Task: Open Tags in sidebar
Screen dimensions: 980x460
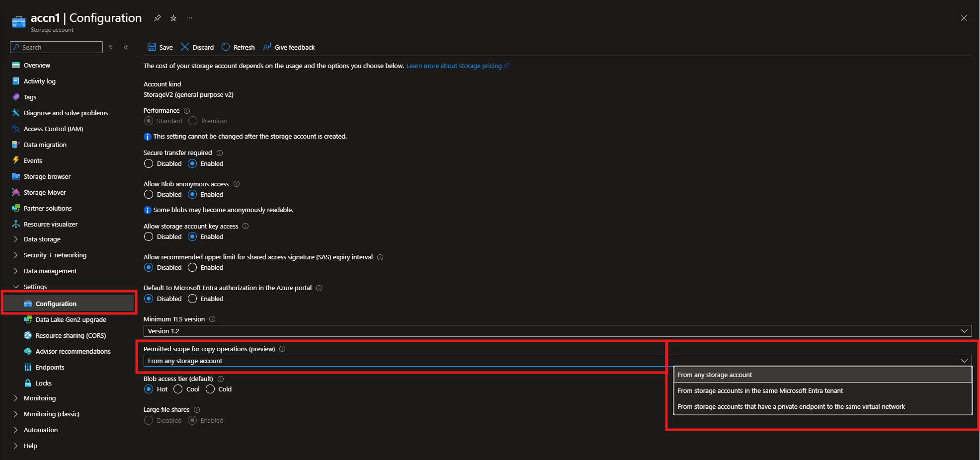Action: pos(30,97)
